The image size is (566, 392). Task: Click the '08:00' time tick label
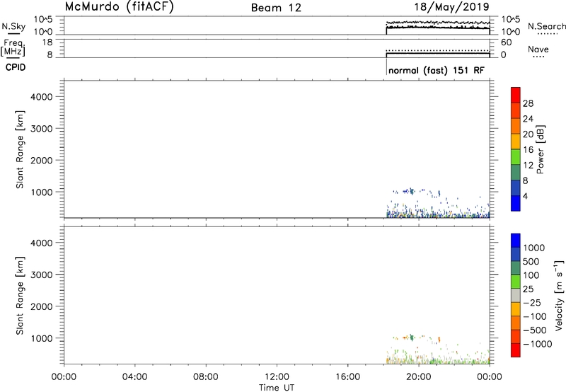coord(206,377)
